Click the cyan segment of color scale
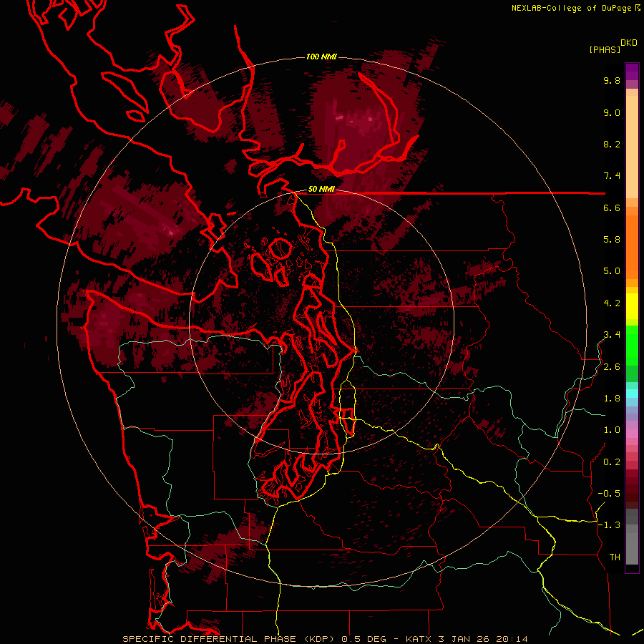The height and width of the screenshot is (644, 644). [632, 394]
